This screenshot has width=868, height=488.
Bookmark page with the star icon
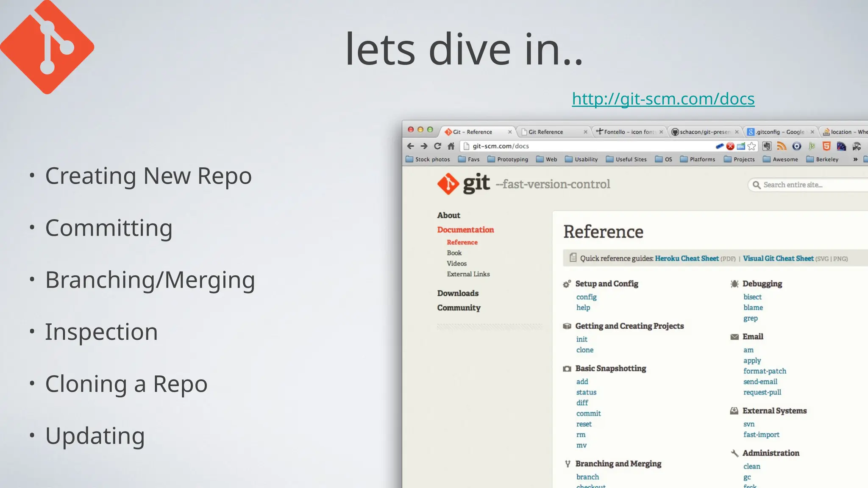pos(752,146)
